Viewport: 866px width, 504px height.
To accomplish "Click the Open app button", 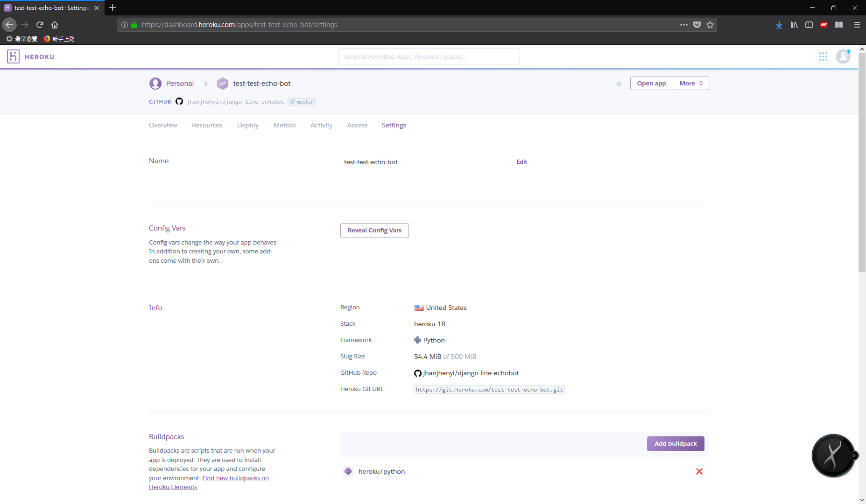I will [652, 84].
